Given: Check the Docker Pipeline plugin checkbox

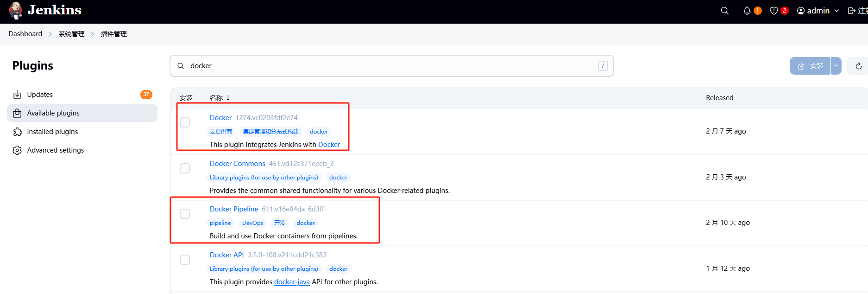Looking at the screenshot, I should point(185,214).
